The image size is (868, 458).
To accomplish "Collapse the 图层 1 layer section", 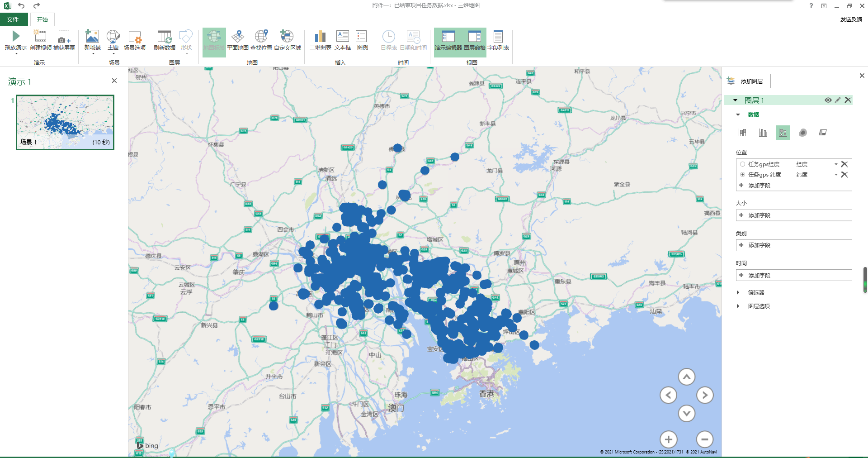I will 735,100.
